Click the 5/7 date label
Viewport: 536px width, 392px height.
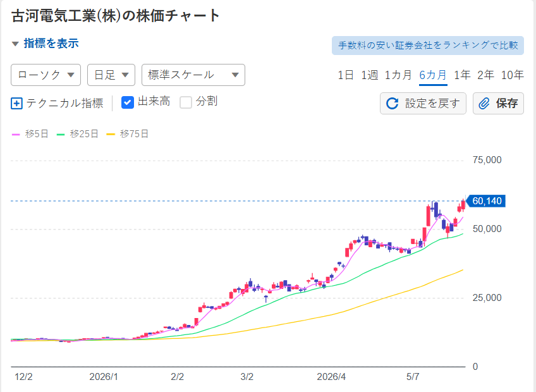click(413, 377)
